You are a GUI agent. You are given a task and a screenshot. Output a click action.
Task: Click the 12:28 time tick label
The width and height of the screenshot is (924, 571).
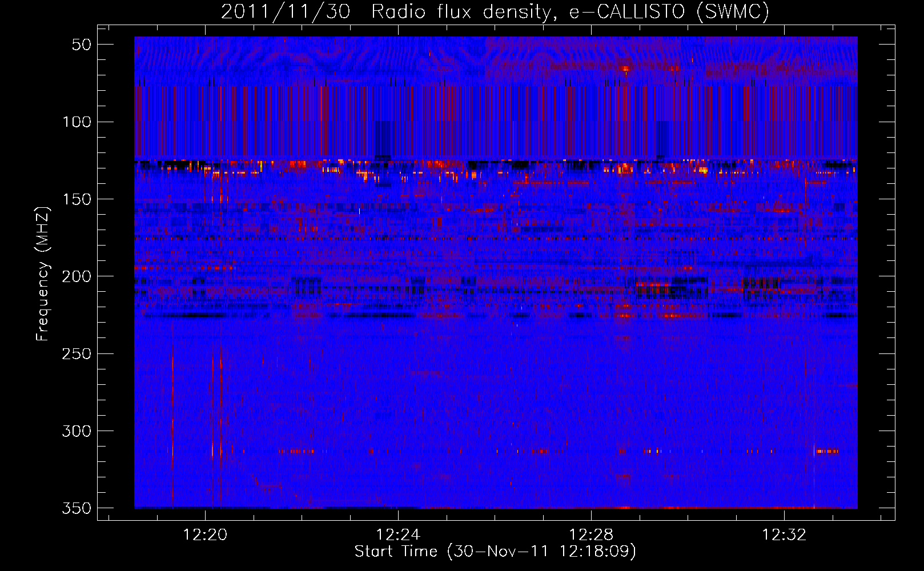pos(591,535)
